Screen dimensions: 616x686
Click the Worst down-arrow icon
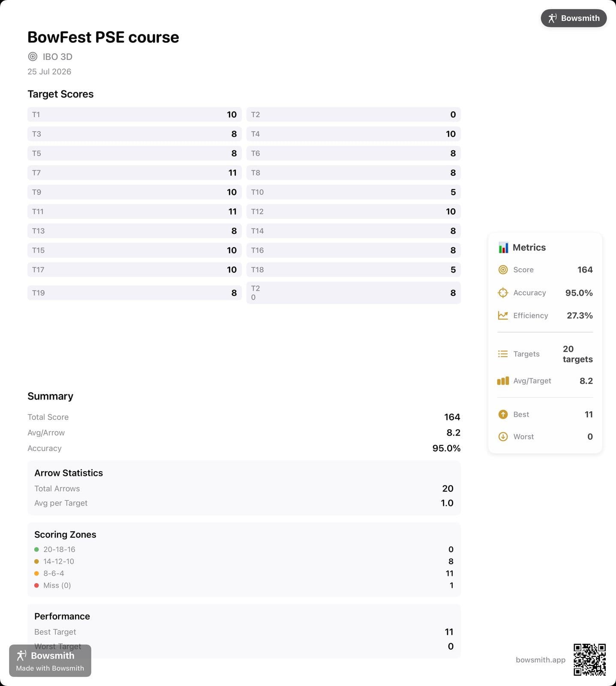coord(503,436)
